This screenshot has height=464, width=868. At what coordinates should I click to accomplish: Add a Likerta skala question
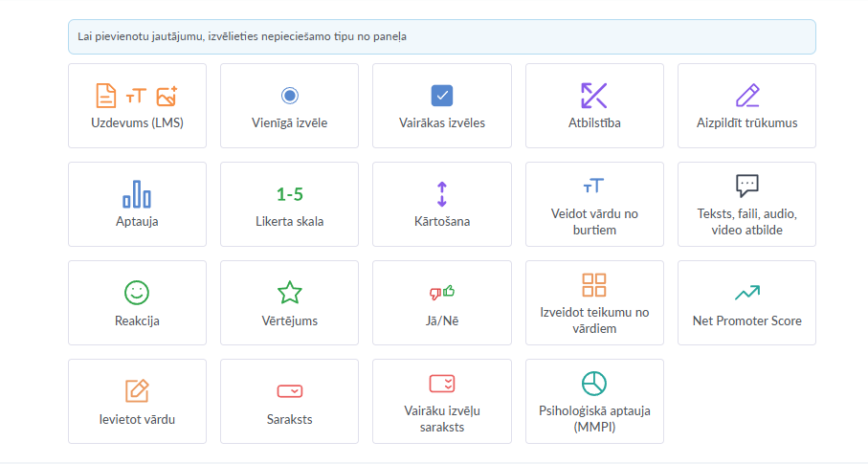(289, 205)
